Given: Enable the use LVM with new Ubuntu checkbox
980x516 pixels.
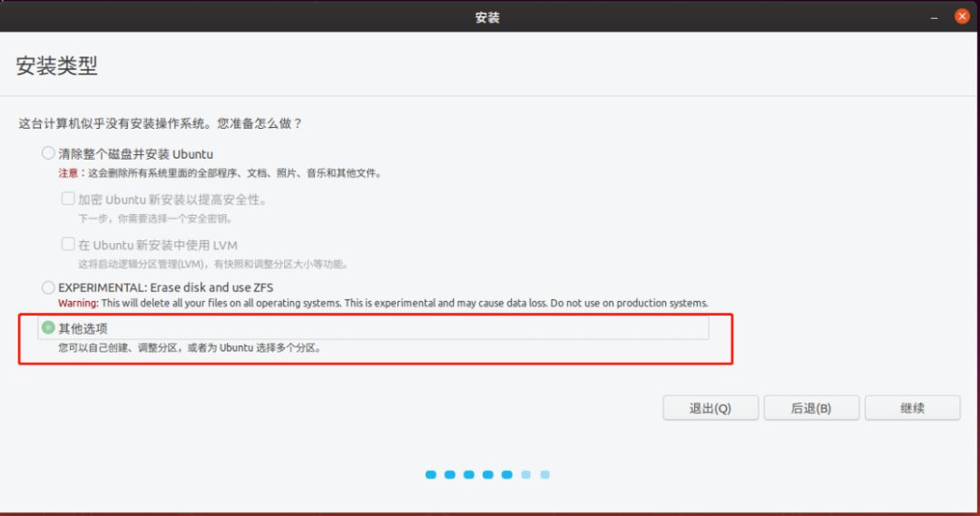Looking at the screenshot, I should [68, 244].
